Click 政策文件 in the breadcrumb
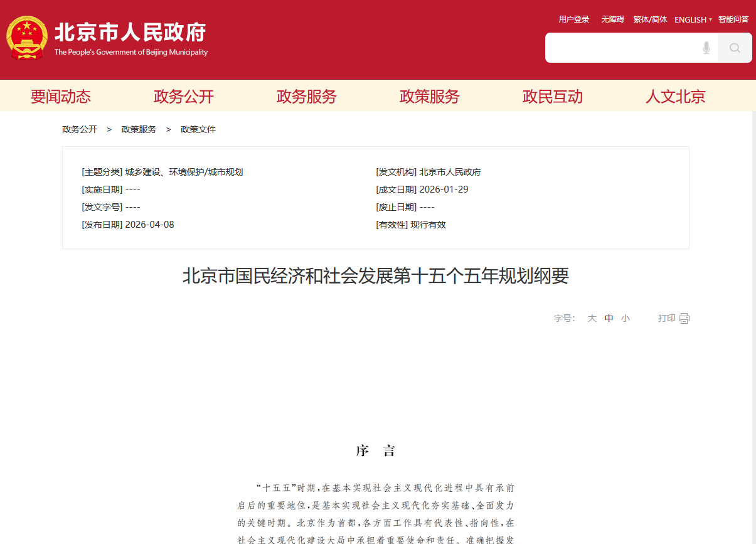 (198, 129)
